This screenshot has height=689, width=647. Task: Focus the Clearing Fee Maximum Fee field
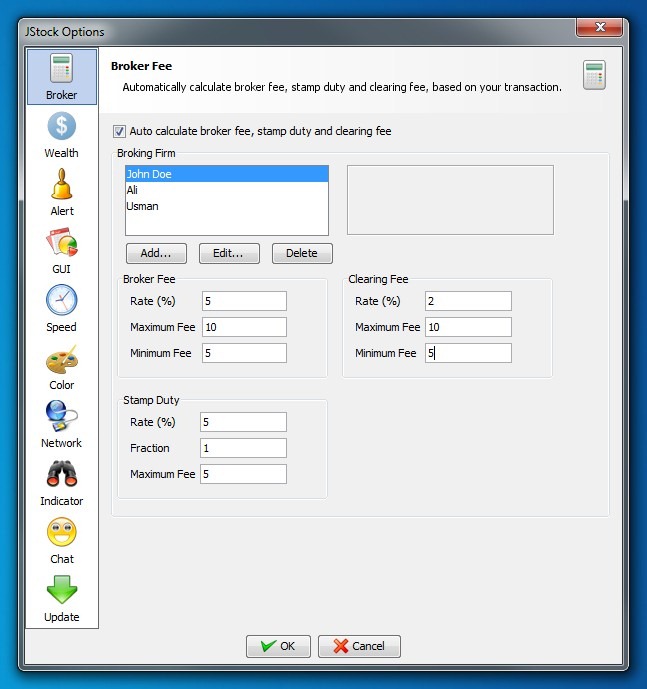point(468,327)
